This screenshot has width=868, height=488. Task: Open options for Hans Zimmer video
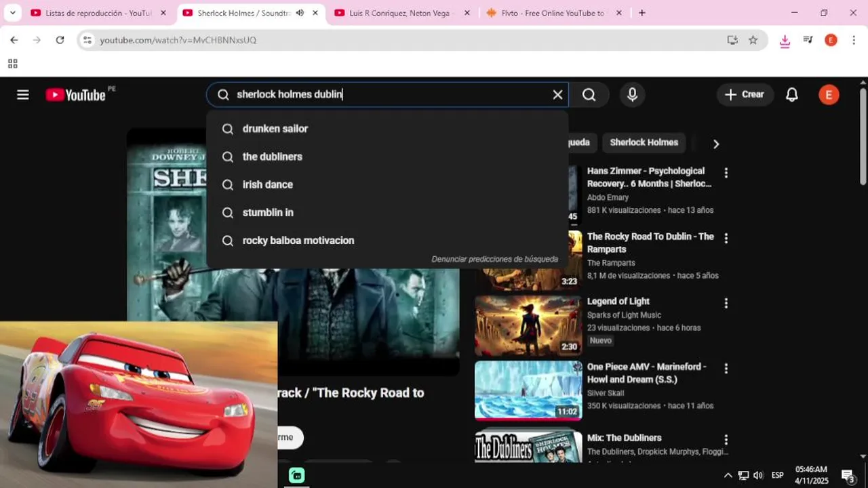pos(726,173)
